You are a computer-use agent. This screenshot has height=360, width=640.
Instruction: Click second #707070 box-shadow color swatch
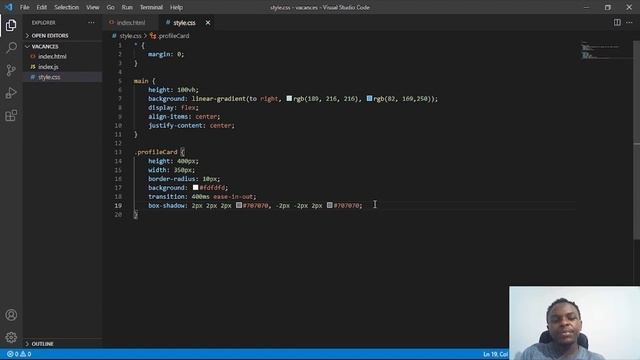tap(329, 205)
